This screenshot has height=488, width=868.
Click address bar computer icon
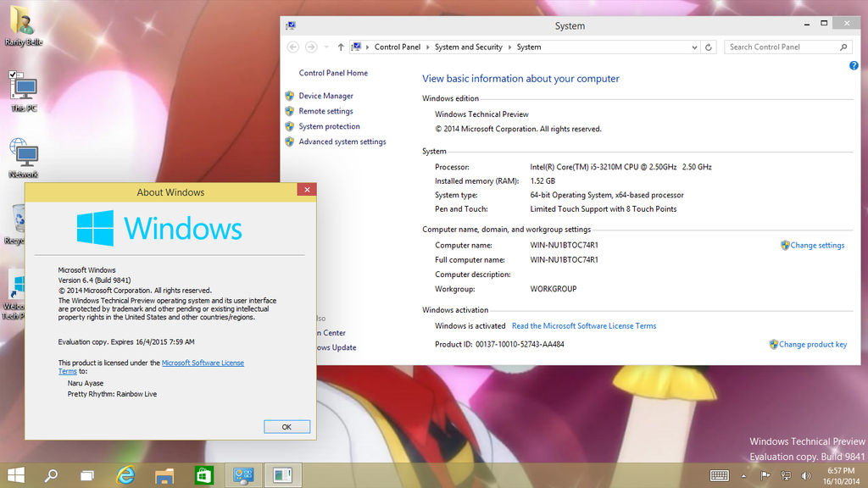pos(357,47)
